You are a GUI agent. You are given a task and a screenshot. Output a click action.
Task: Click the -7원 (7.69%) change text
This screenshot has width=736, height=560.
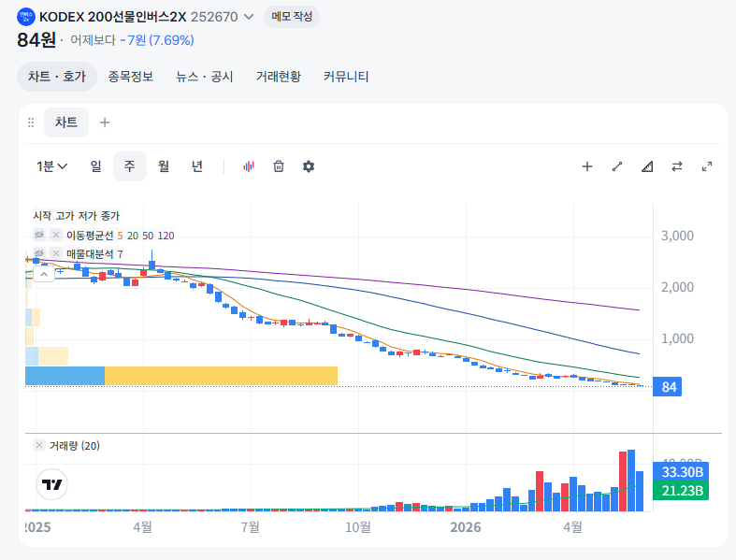click(x=157, y=40)
